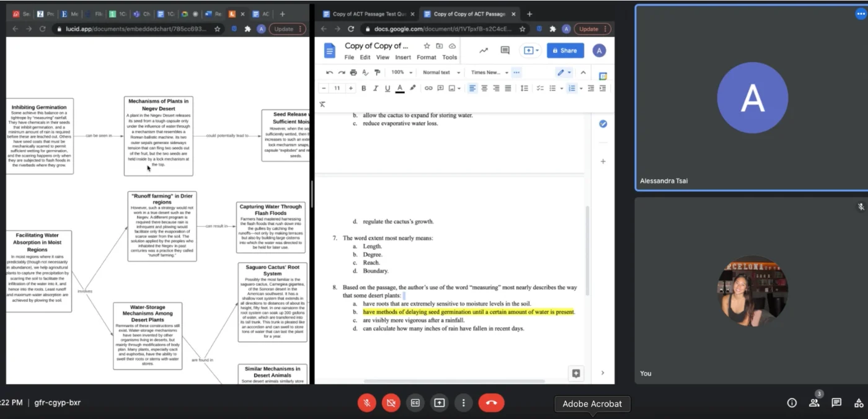Toggle bold formatting in Google Docs
The height and width of the screenshot is (419, 868).
tap(363, 89)
